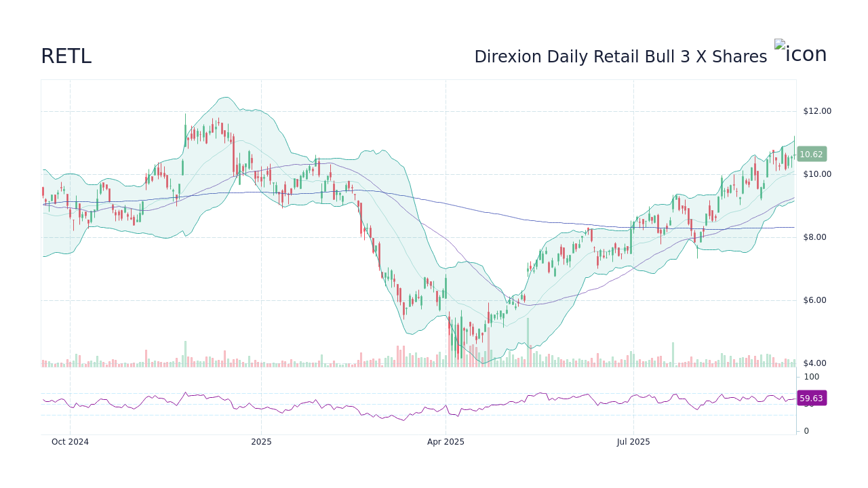The image size is (868, 488).
Task: Click the Direxion Daily Retail Bull 3 X Shares title
Action: (x=620, y=57)
